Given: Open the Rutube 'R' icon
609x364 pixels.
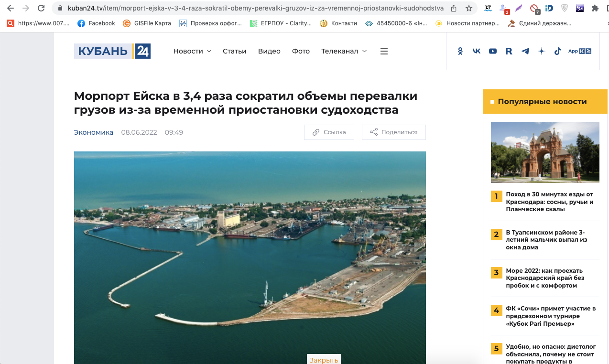Looking at the screenshot, I should (x=509, y=51).
